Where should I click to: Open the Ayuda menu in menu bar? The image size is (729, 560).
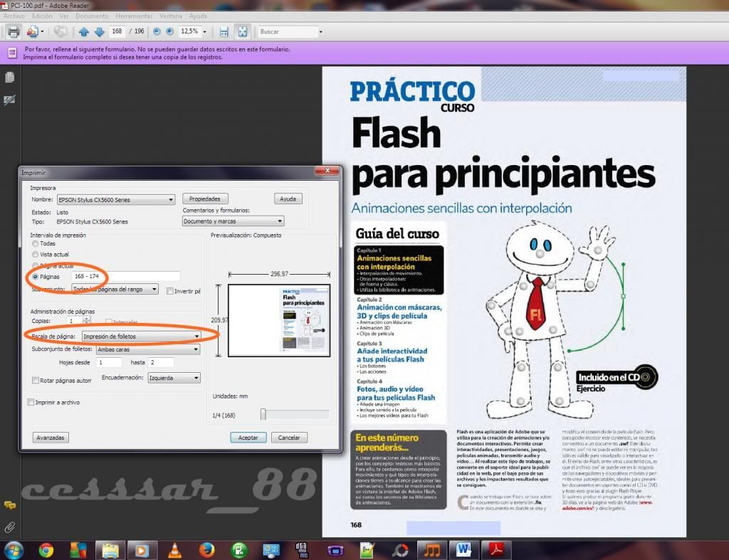click(x=198, y=16)
